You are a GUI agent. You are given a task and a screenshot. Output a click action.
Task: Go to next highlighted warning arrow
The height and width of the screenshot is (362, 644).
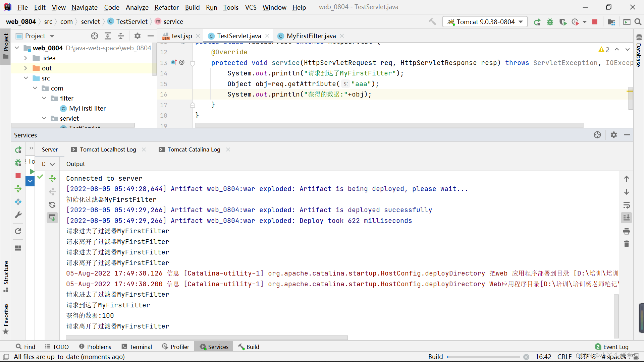point(627,50)
